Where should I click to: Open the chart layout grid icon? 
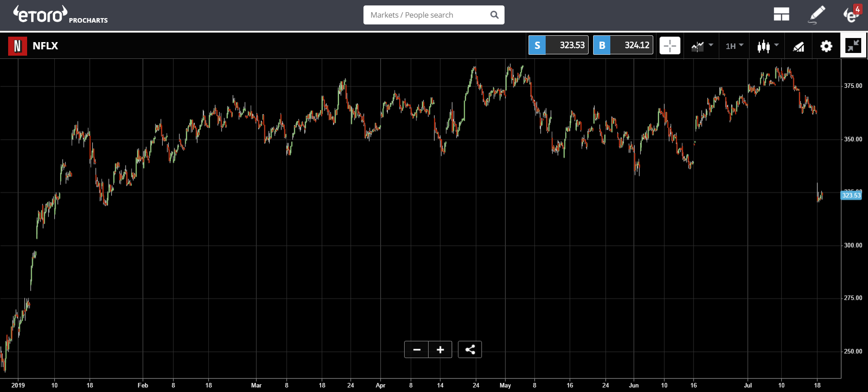click(x=781, y=14)
